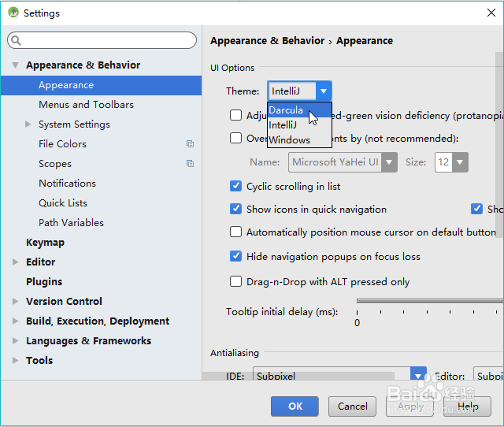The height and width of the screenshot is (427, 504).
Task: Pick IntelliJ in the theme dropdown list
Action: coord(283,124)
